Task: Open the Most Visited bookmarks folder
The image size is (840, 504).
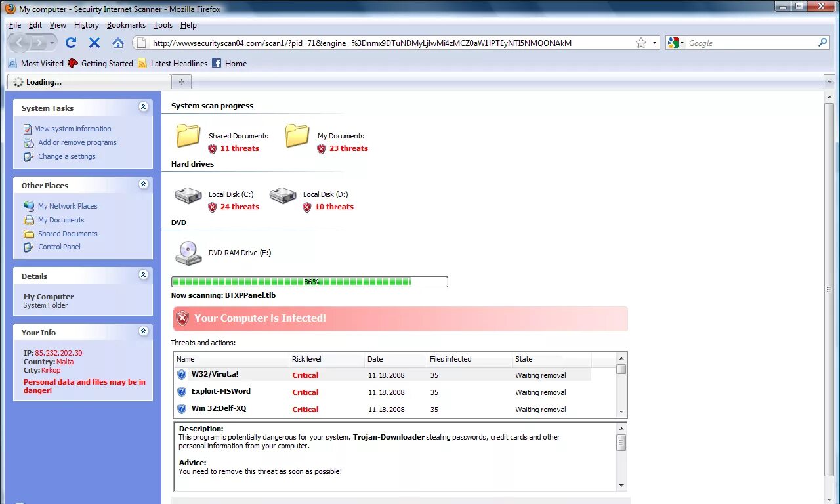Action: (36, 64)
